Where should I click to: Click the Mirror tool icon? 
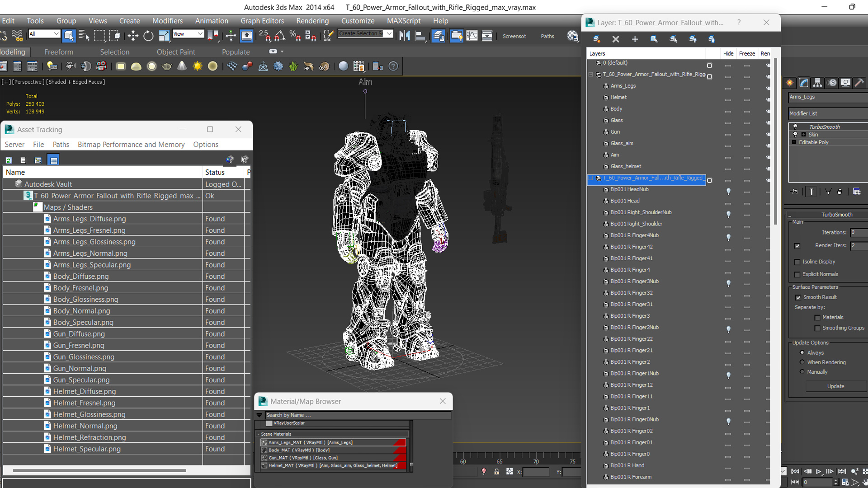point(405,36)
